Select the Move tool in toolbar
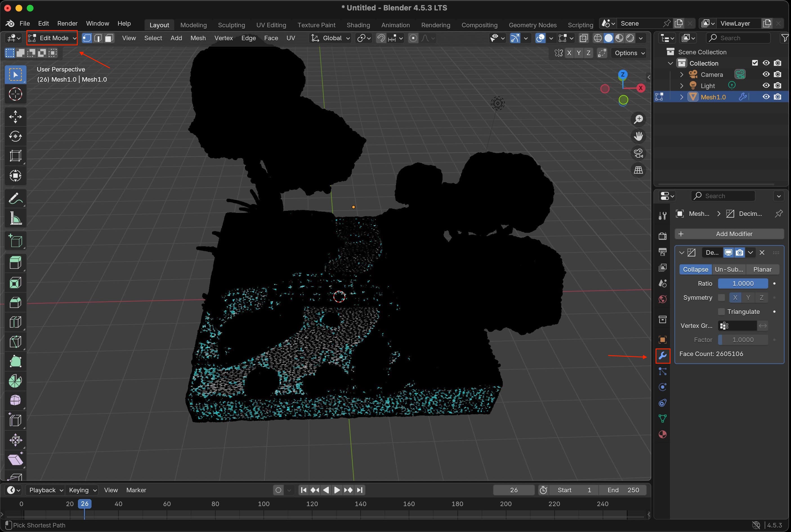The height and width of the screenshot is (532, 791). (x=15, y=117)
